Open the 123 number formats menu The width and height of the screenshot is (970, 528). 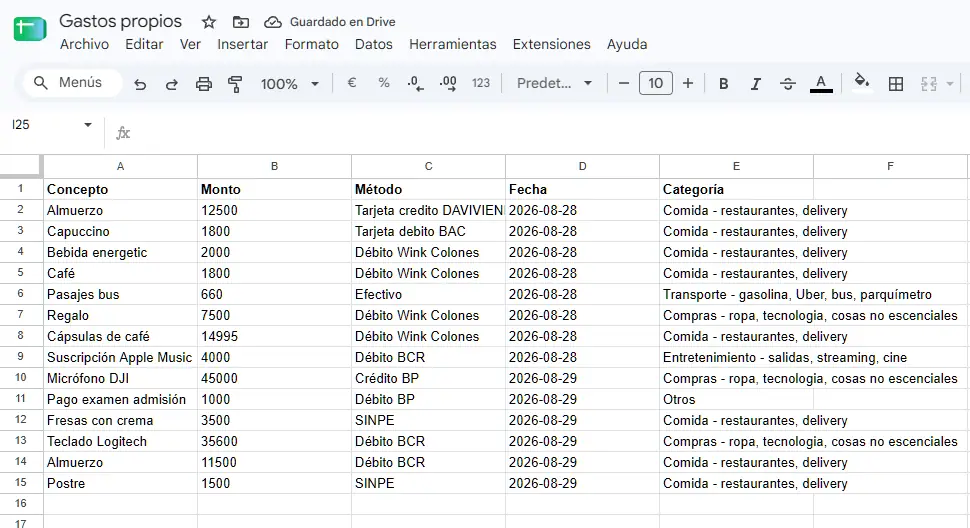point(481,83)
